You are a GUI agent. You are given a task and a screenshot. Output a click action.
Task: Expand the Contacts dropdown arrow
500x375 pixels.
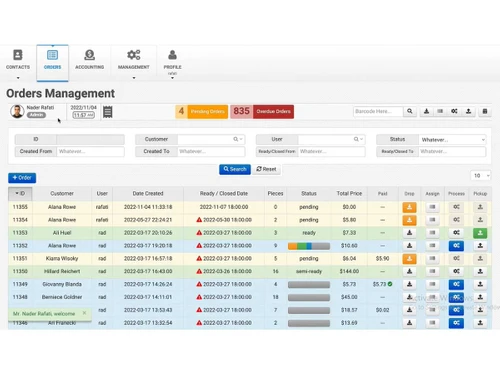[x=18, y=78]
